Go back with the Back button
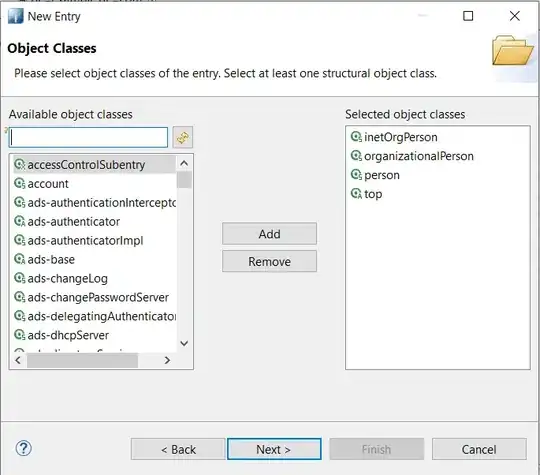The image size is (540, 475). (178, 449)
